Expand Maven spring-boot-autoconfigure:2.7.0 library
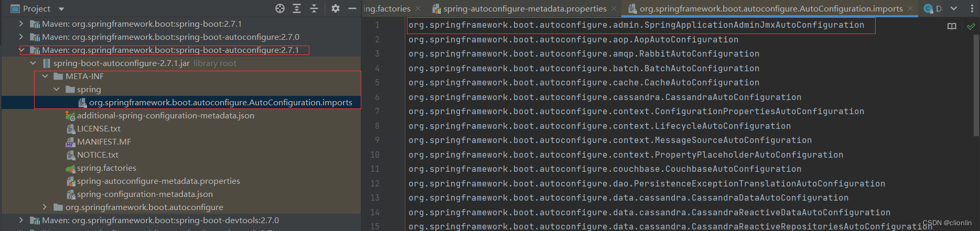Viewport: 980px width, 231px height. pos(20,37)
